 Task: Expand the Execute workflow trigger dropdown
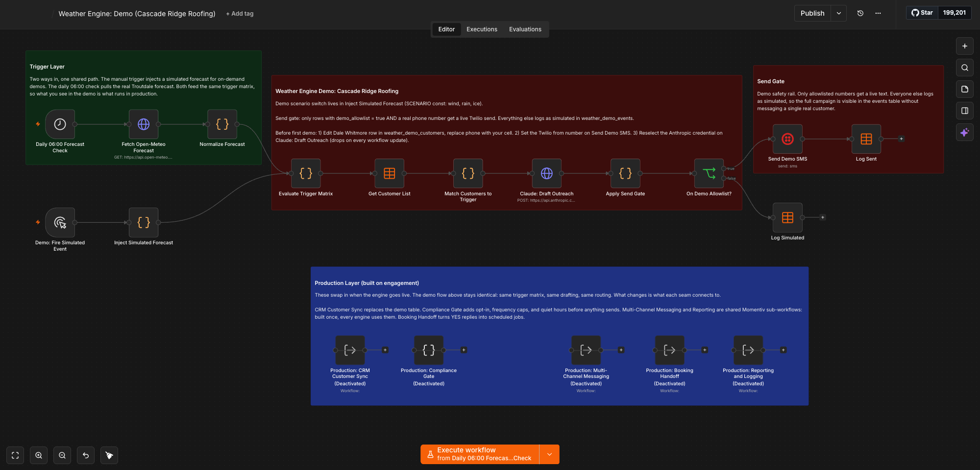550,454
